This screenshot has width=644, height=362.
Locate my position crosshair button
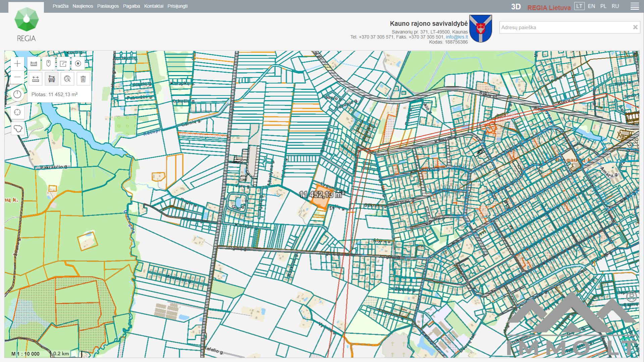coord(17,112)
